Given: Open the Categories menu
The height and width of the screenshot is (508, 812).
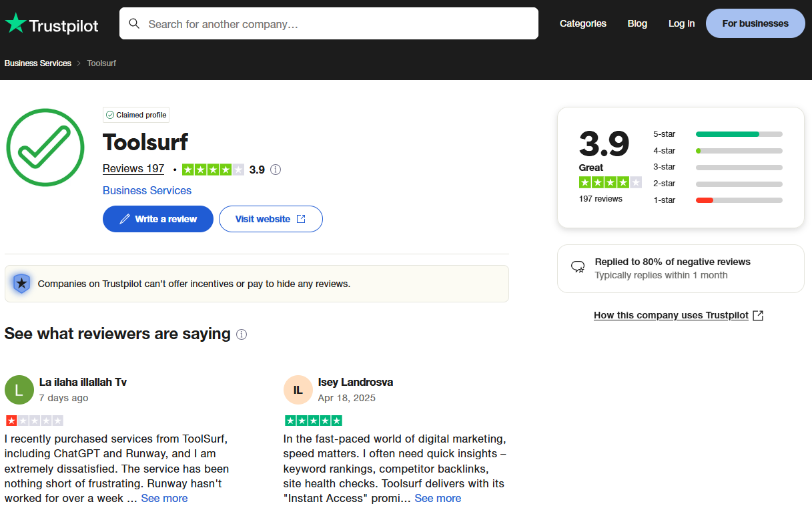Looking at the screenshot, I should tap(583, 23).
